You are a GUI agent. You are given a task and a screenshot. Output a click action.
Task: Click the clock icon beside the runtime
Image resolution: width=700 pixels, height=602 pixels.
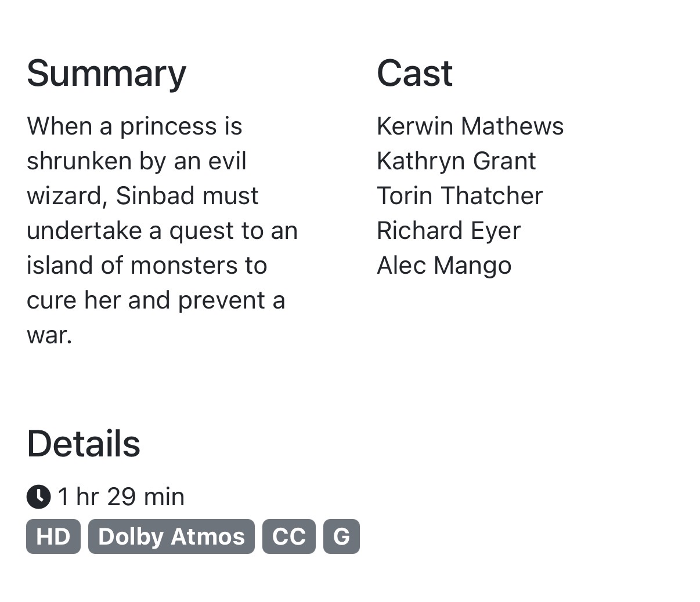(x=38, y=497)
